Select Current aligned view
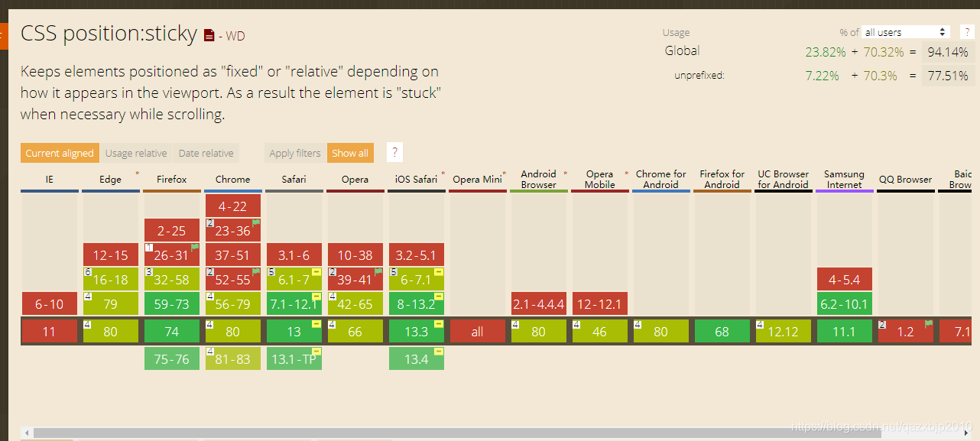 [x=59, y=153]
